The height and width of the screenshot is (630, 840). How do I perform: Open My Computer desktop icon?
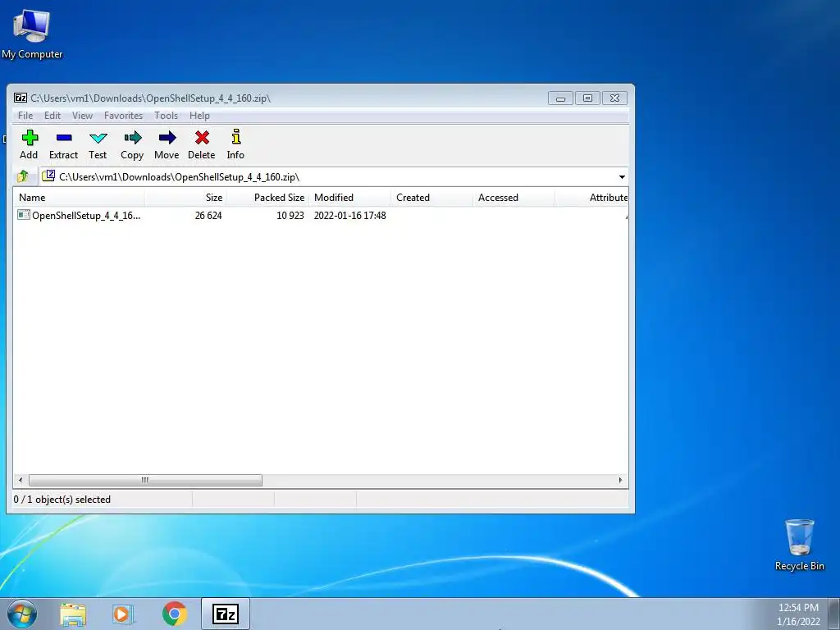coord(32,25)
